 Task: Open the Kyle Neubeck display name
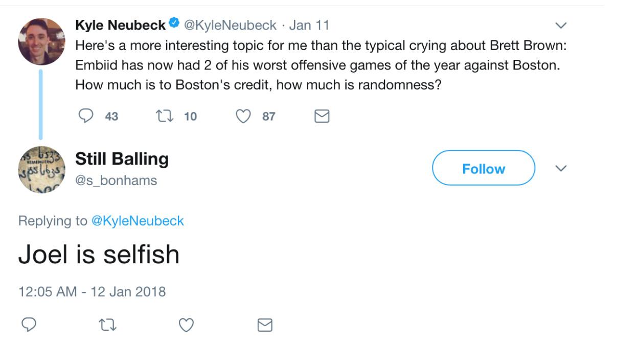coord(121,25)
